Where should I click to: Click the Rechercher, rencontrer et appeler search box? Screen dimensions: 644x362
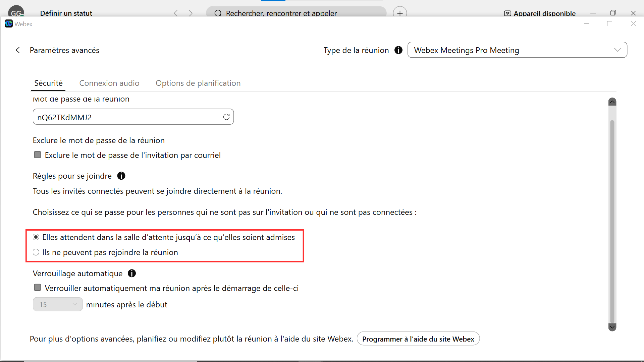296,12
